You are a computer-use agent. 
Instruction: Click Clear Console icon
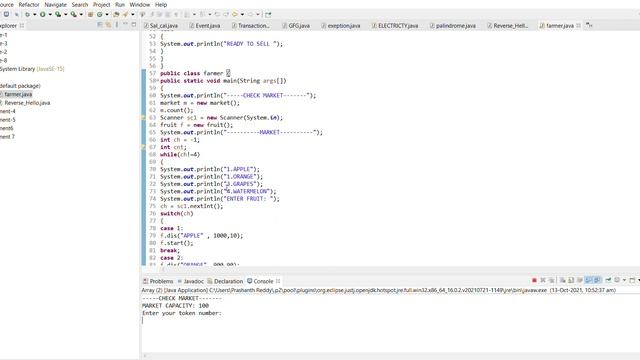[562, 280]
